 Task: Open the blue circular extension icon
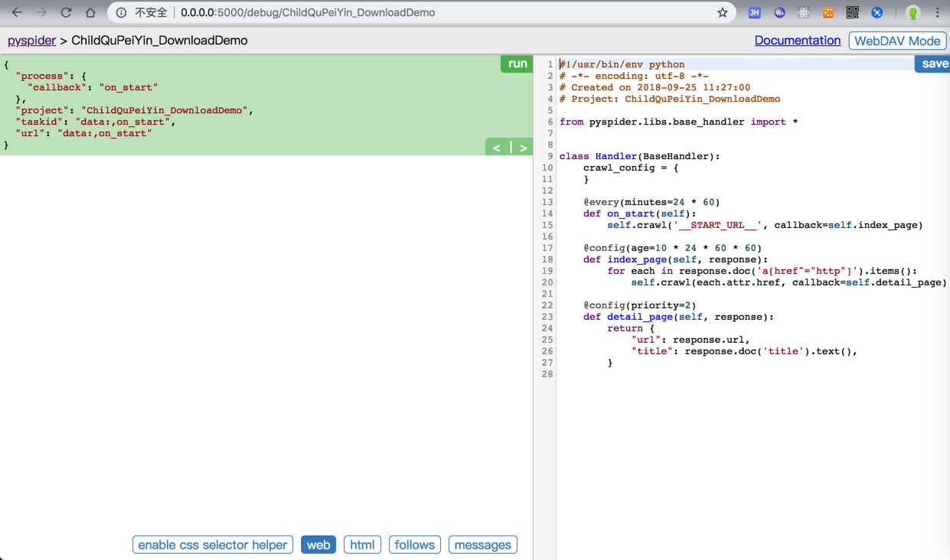click(x=877, y=12)
